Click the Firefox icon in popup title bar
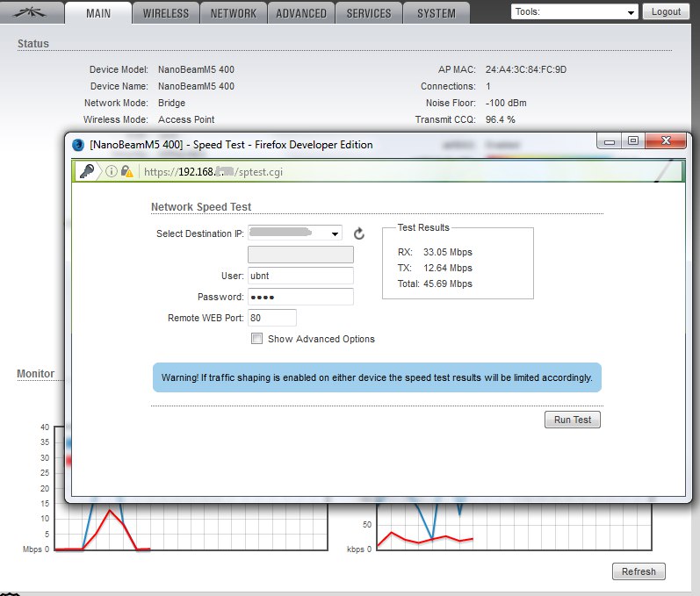700x596 pixels. coord(78,145)
